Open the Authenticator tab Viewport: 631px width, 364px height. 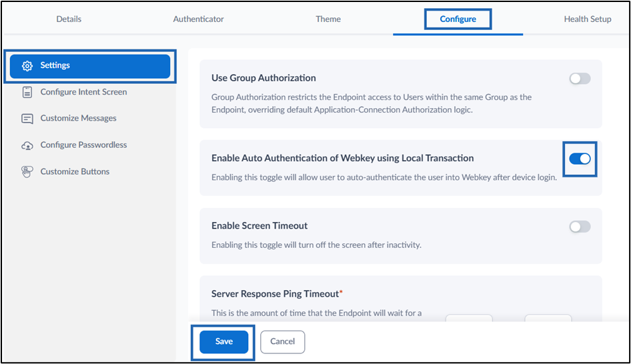[x=198, y=19]
